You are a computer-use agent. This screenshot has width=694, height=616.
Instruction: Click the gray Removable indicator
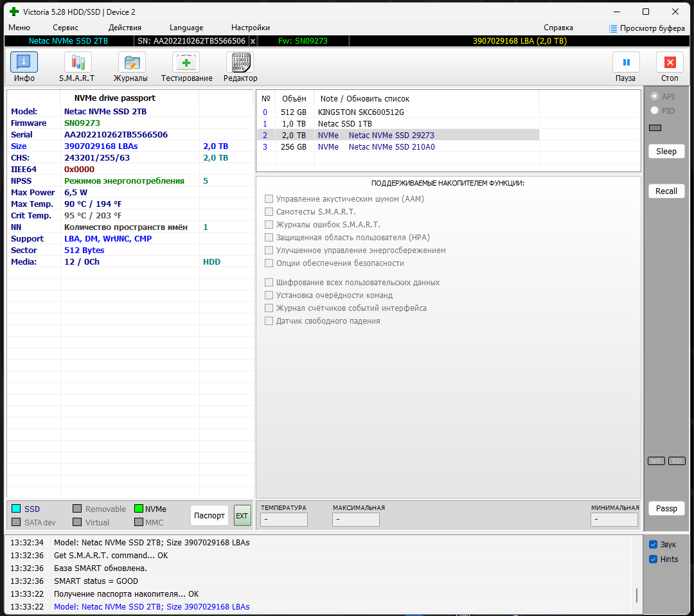tap(77, 509)
